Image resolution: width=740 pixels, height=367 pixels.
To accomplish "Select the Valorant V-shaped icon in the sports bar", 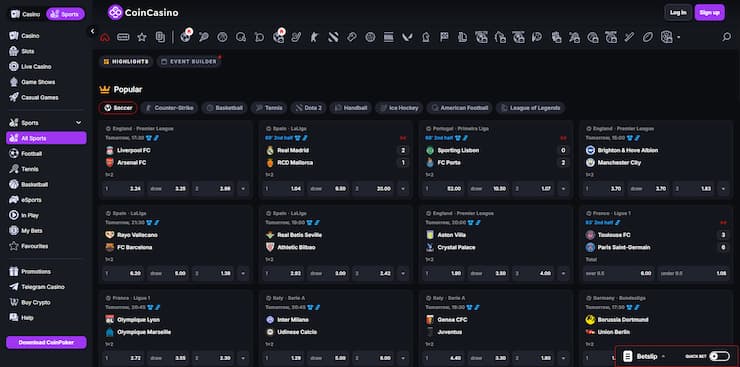I will click(x=407, y=37).
